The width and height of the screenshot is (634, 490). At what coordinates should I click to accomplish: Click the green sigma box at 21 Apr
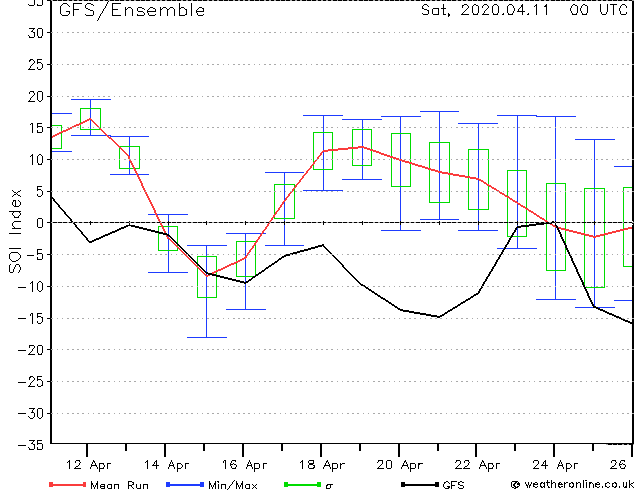pyautogui.click(x=440, y=172)
